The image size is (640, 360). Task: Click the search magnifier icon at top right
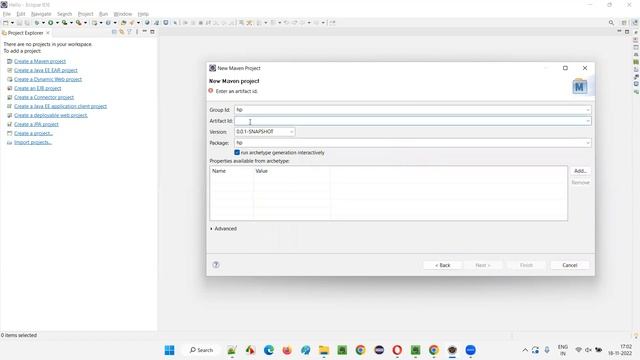pyautogui.click(x=611, y=23)
